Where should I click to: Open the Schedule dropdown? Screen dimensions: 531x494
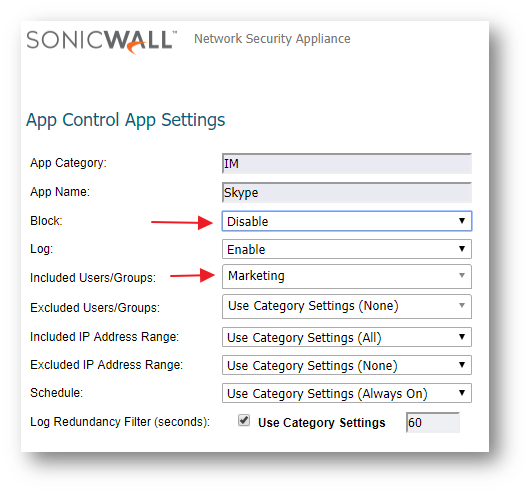[347, 393]
